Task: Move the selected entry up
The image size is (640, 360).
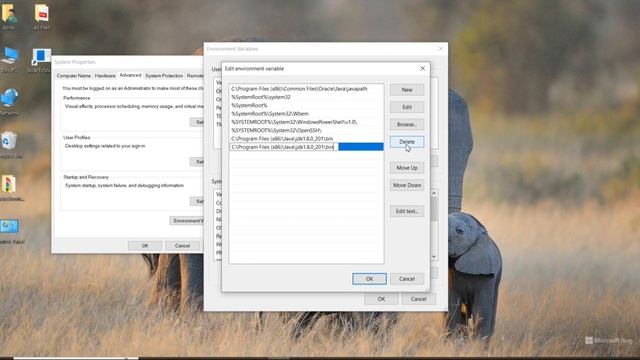Action: [407, 168]
